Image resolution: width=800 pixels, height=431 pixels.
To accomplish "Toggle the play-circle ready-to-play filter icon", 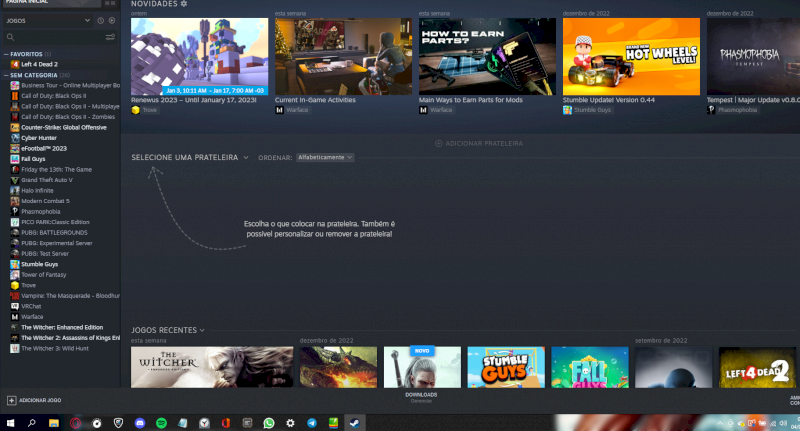I will point(112,21).
